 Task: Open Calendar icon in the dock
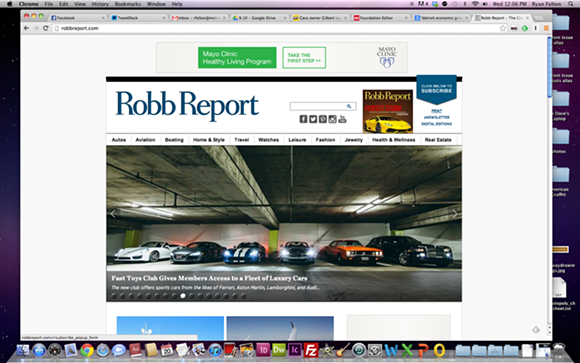tap(167, 350)
